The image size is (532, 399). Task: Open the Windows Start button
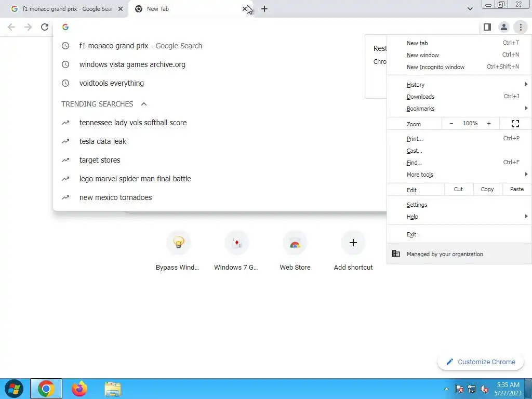(x=14, y=389)
